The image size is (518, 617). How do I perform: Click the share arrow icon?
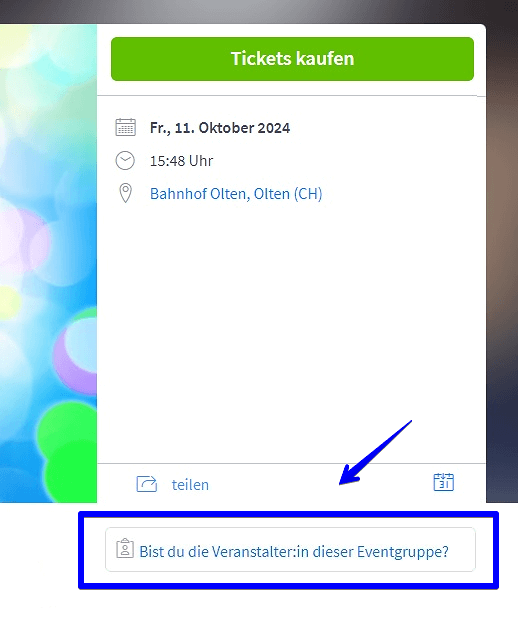point(147,484)
